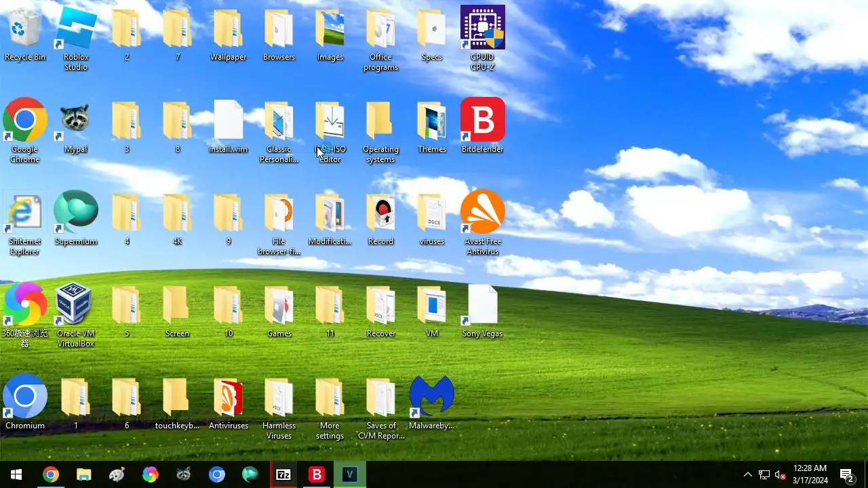
Task: Select the Google Chrome desktop shortcut
Action: click(25, 131)
